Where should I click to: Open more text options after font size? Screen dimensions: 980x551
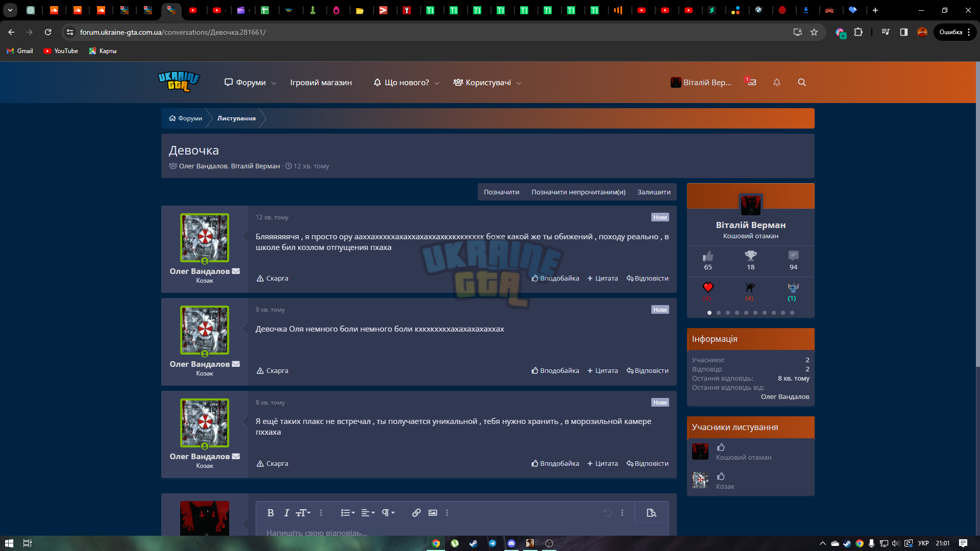pos(321,513)
